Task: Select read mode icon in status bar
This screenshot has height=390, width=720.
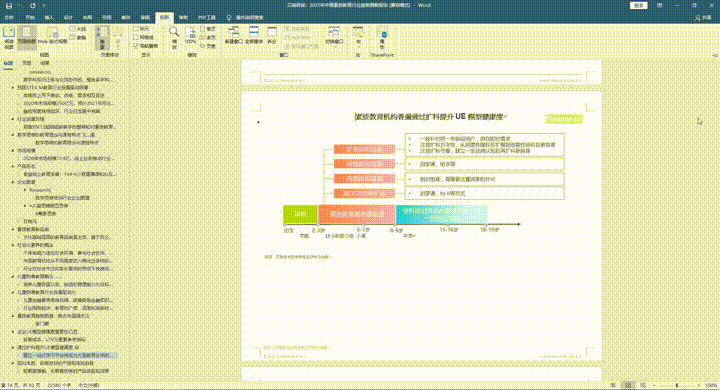Action: coord(613,385)
